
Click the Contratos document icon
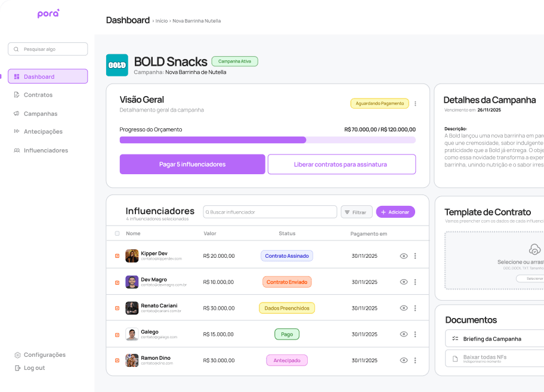click(17, 95)
